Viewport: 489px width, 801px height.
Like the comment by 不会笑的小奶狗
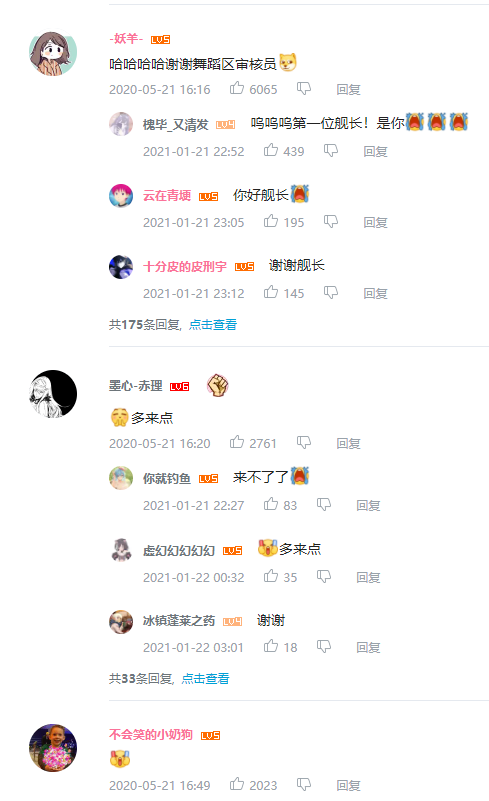[x=237, y=784]
